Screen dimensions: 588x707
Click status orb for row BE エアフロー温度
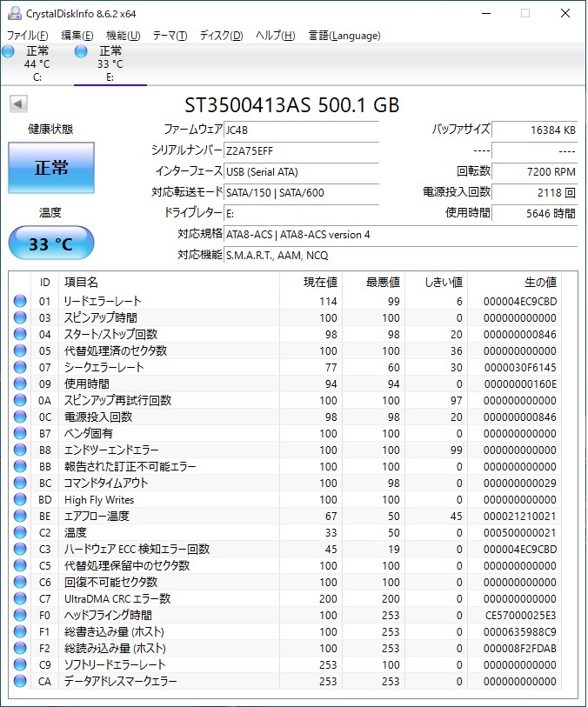[x=20, y=516]
